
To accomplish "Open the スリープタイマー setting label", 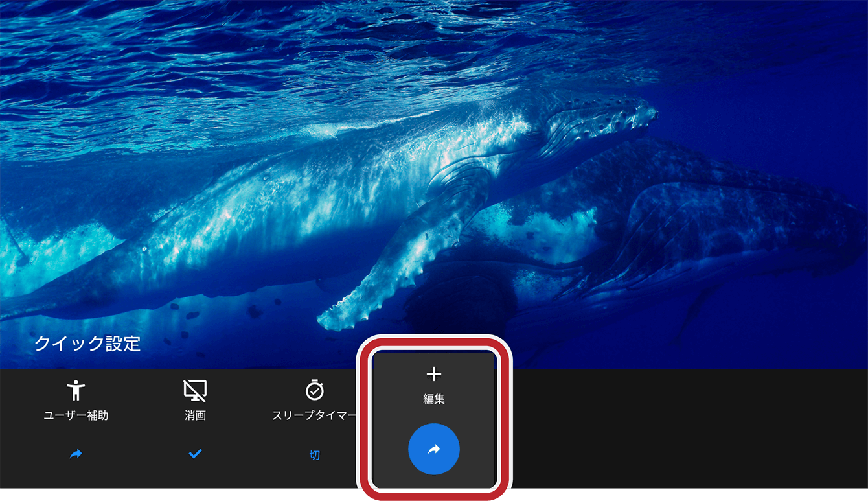I will pyautogui.click(x=314, y=415).
